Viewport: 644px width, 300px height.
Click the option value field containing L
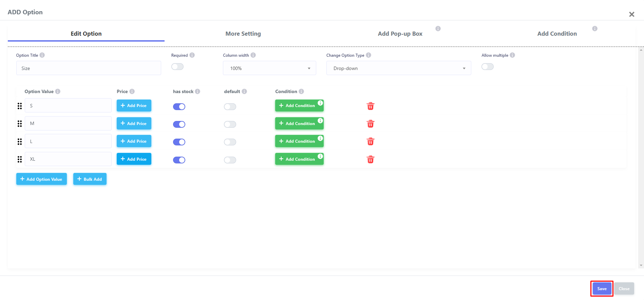68,141
